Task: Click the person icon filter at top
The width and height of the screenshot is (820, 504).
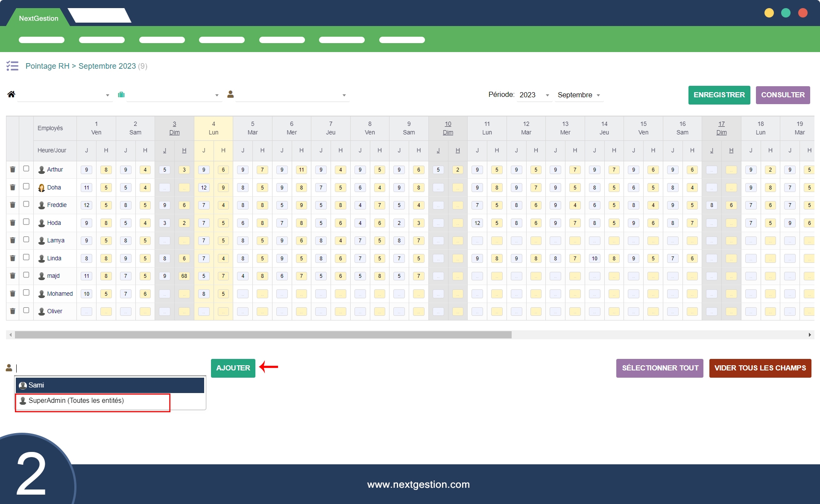Action: click(231, 94)
